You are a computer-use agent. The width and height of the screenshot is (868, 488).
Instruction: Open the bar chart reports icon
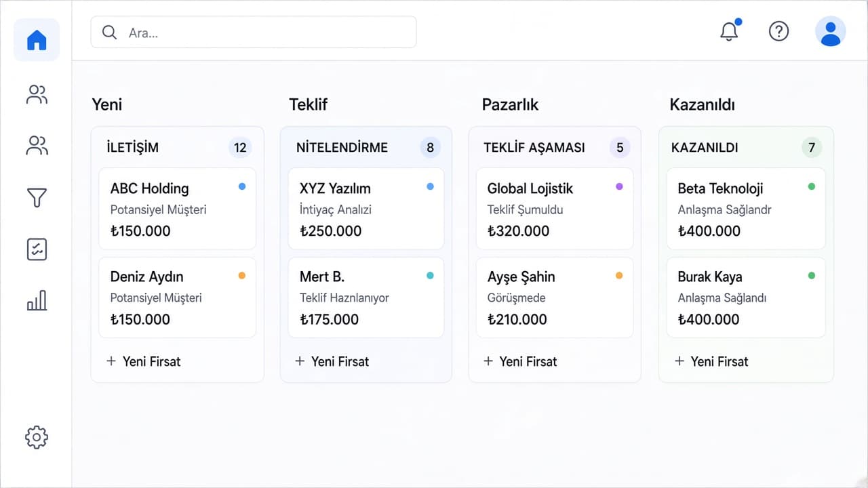click(37, 300)
